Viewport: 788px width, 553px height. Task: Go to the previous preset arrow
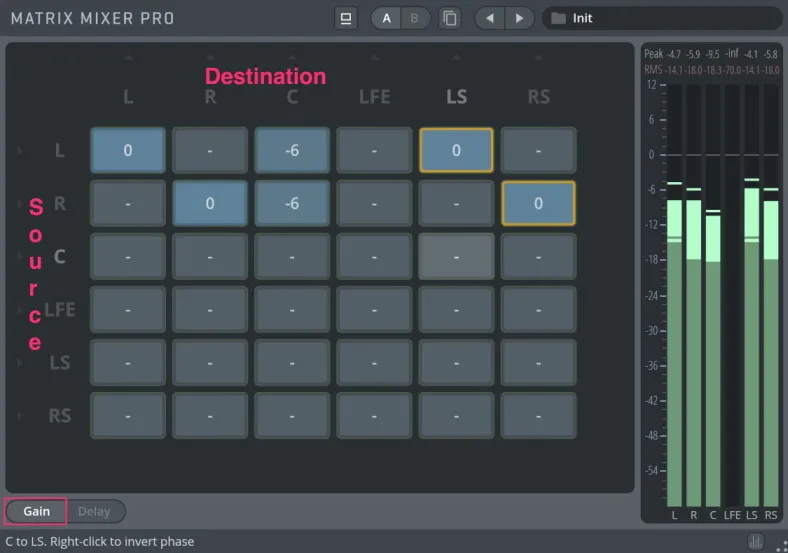click(489, 18)
